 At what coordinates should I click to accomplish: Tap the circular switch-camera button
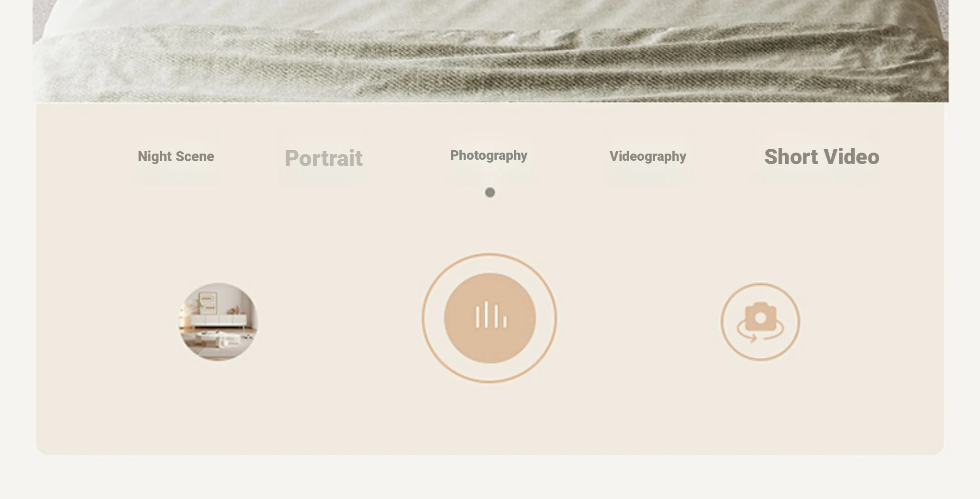pyautogui.click(x=760, y=322)
